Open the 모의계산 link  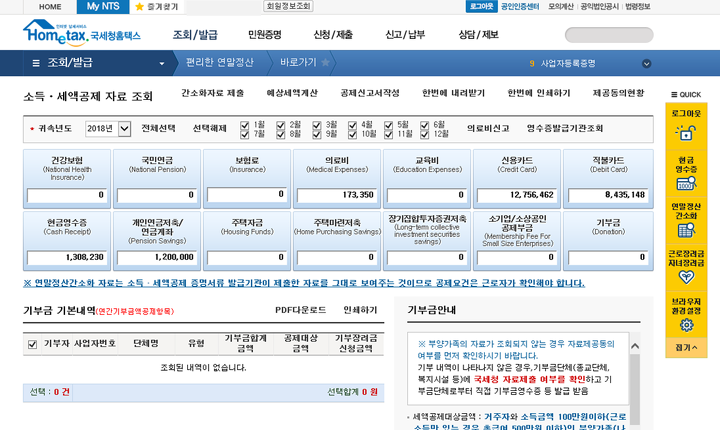[561, 7]
